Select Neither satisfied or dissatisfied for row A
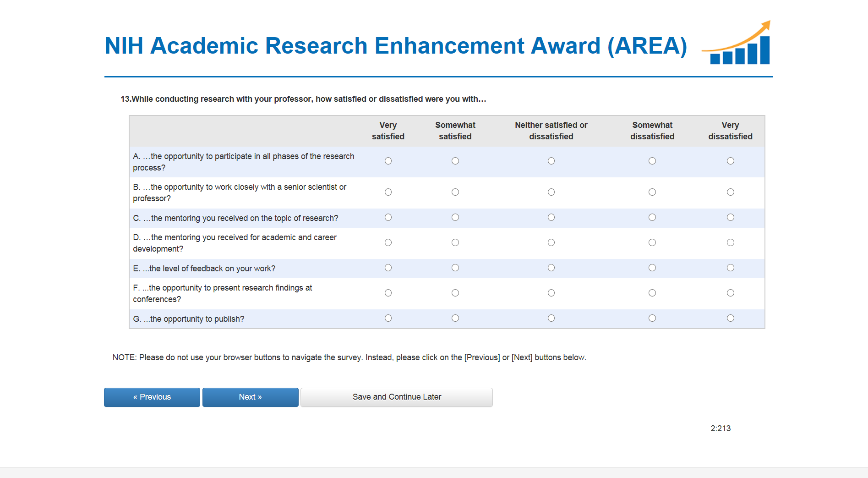 click(551, 161)
